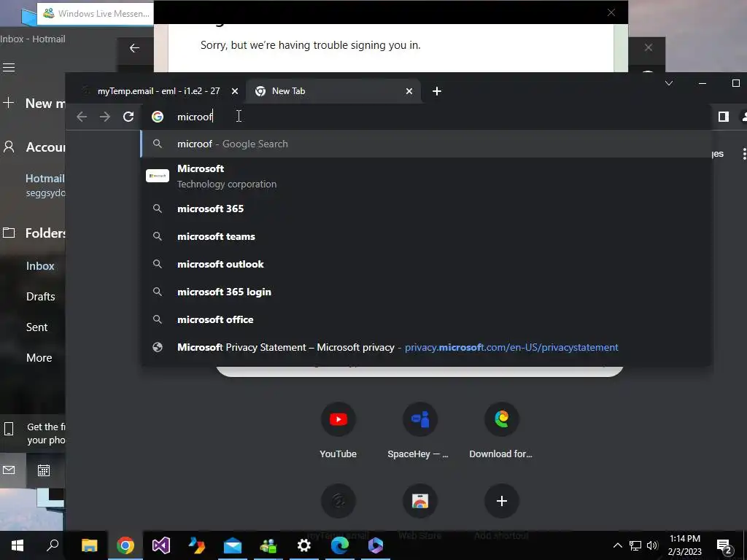The width and height of the screenshot is (747, 560).
Task: Open the Drafts folder in Mail
Action: pos(41,296)
